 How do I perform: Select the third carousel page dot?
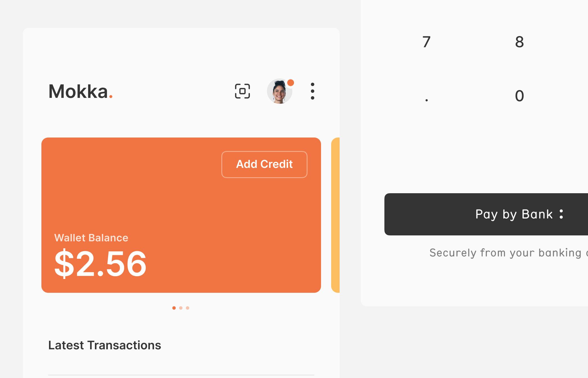pyautogui.click(x=188, y=308)
